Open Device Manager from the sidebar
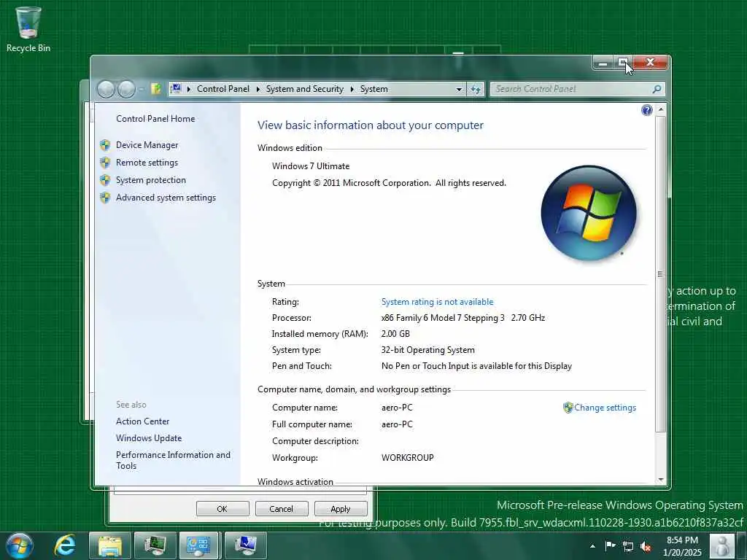This screenshot has height=560, width=747. [x=147, y=145]
